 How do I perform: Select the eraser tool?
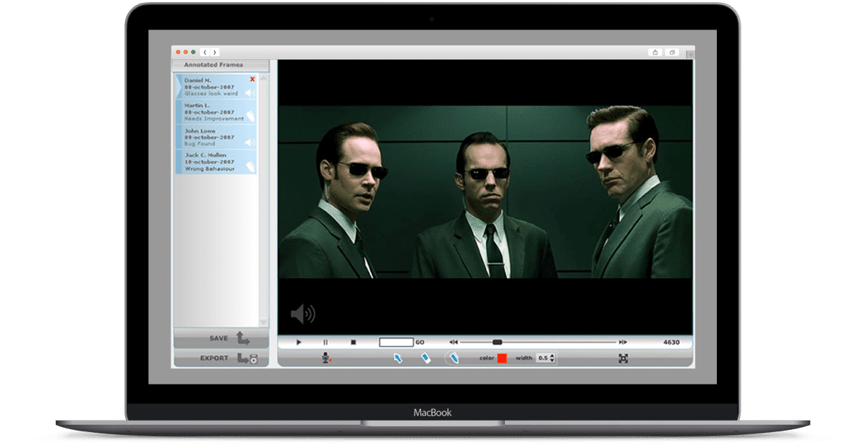[425, 358]
